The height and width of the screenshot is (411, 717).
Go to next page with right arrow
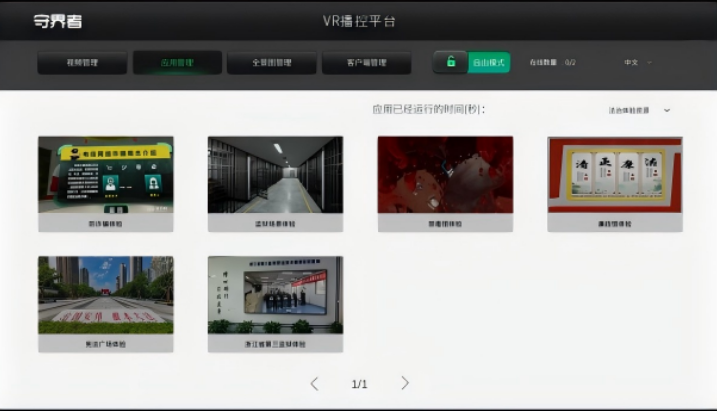point(405,383)
